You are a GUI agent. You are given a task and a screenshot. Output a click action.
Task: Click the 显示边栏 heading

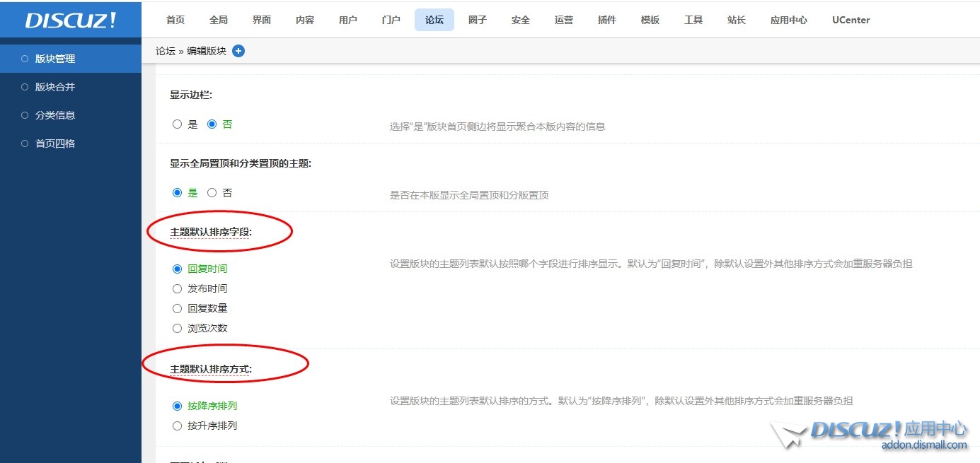coord(191,95)
